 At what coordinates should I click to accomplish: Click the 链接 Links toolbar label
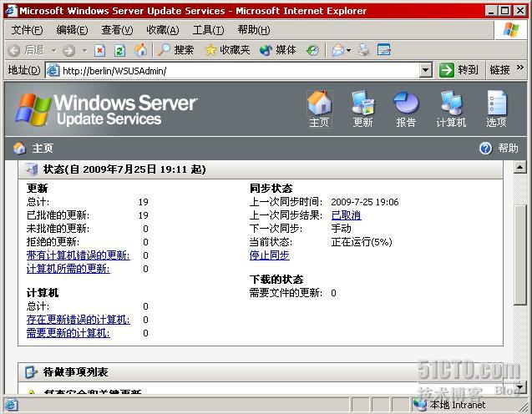499,70
